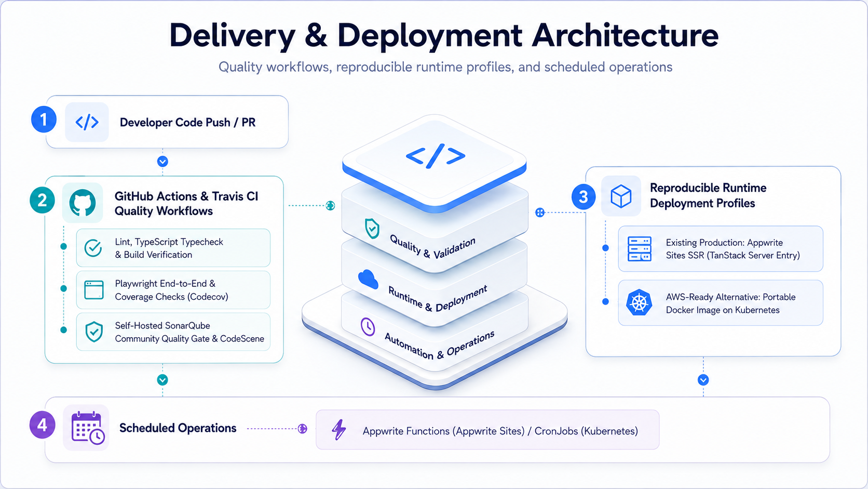Click the shield icon on the Quality & Validation layer
The width and height of the screenshot is (868, 489).
[x=372, y=228]
